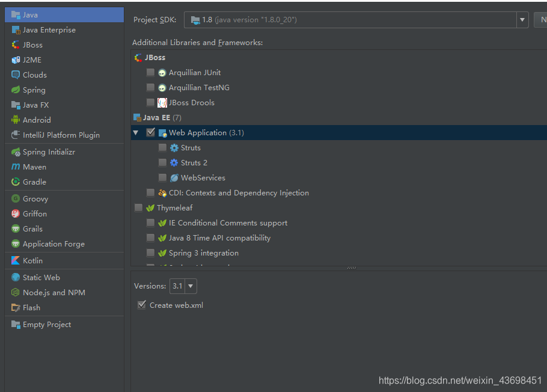Check the WebServices checkbox
The width and height of the screenshot is (547, 392).
(x=162, y=178)
